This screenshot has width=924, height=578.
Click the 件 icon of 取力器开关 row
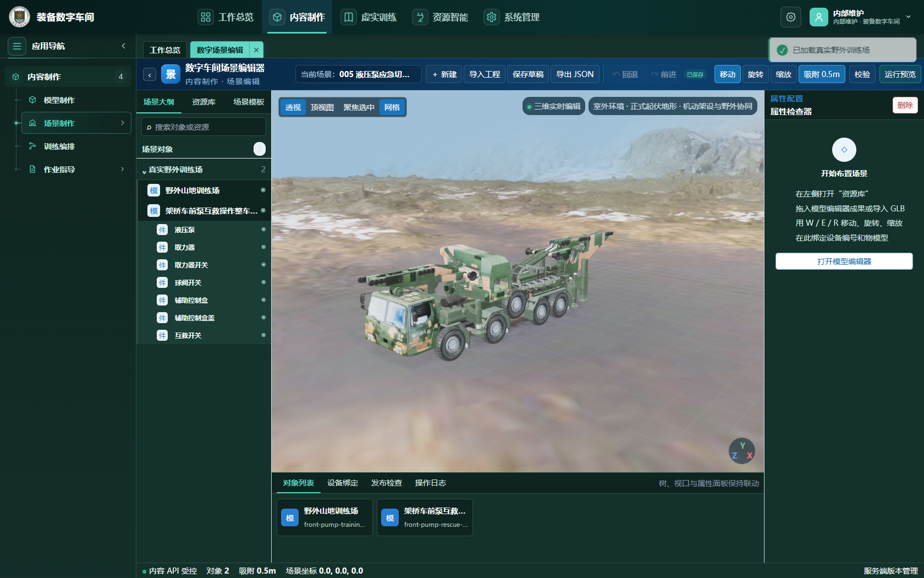[x=162, y=265]
